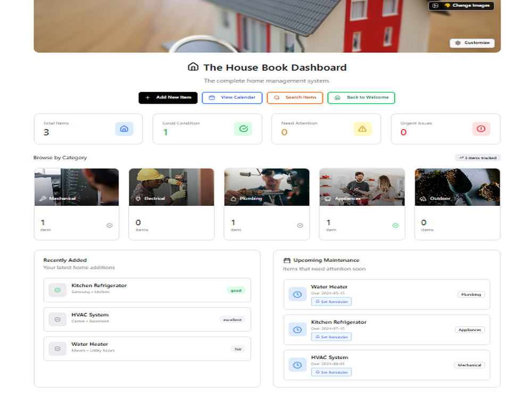Click the check icon beside HVAC System row
The height and width of the screenshot is (399, 532).
pyautogui.click(x=57, y=319)
